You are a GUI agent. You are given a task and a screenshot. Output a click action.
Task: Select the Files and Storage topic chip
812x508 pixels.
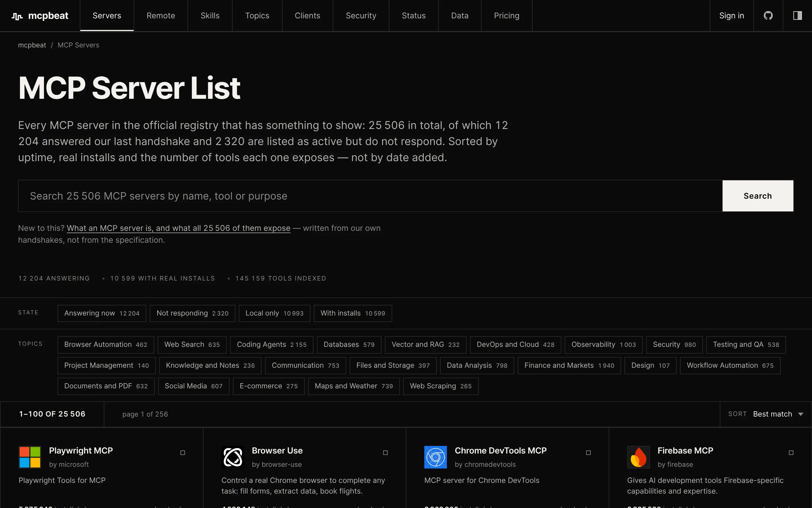393,365
